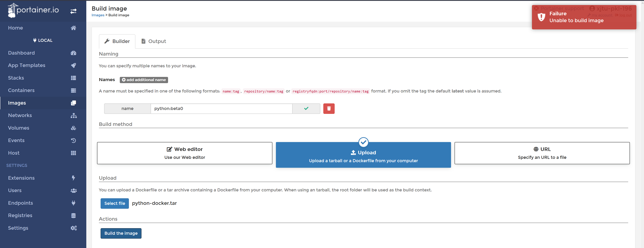Click the Networks sitemap icon
The image size is (644, 248).
pyautogui.click(x=74, y=116)
